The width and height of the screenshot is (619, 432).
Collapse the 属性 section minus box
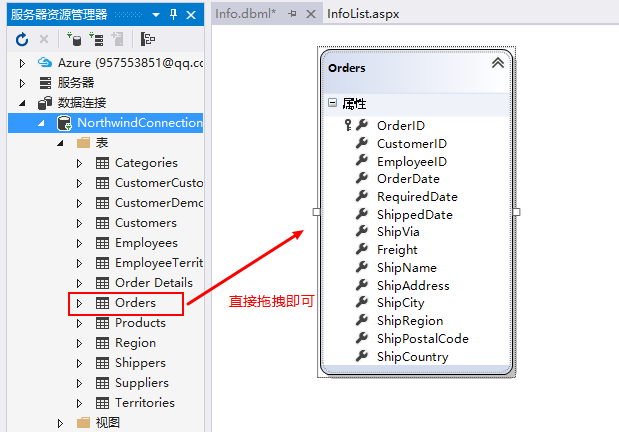click(x=332, y=103)
